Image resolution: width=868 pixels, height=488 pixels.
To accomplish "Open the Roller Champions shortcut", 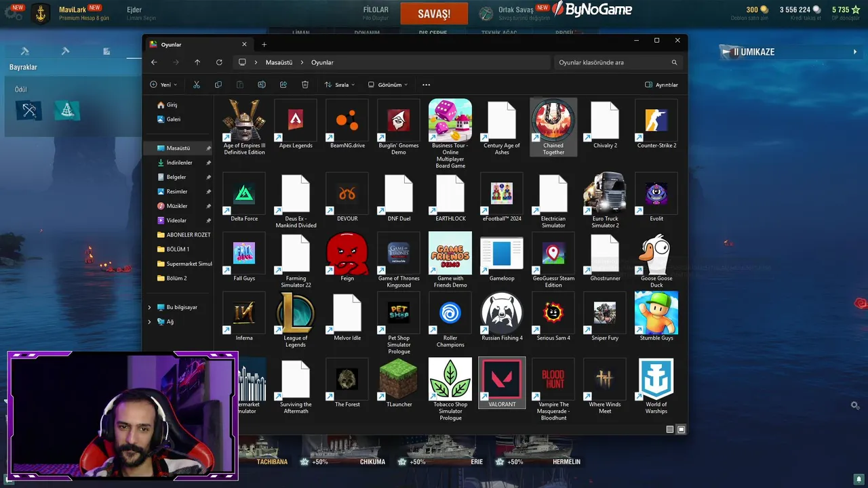I will click(450, 313).
